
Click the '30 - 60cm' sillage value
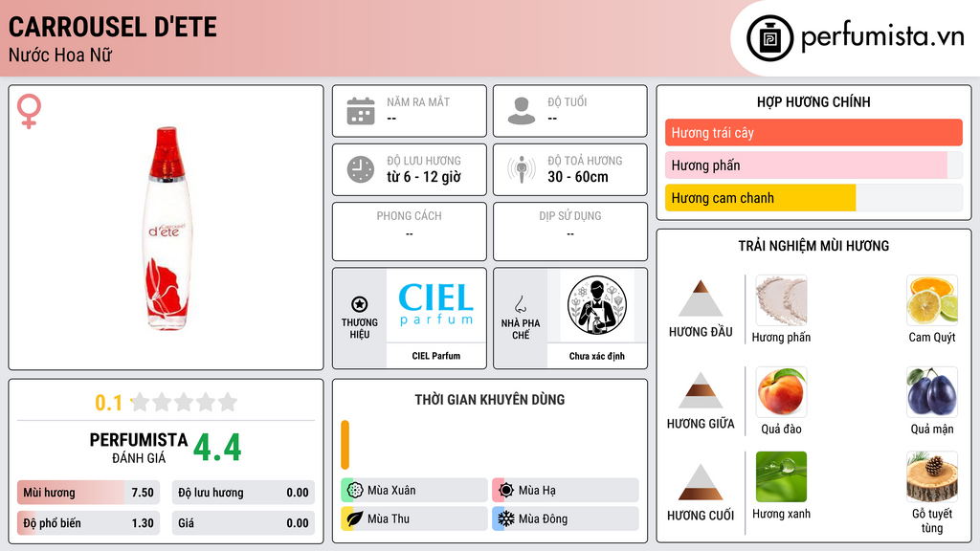(578, 177)
